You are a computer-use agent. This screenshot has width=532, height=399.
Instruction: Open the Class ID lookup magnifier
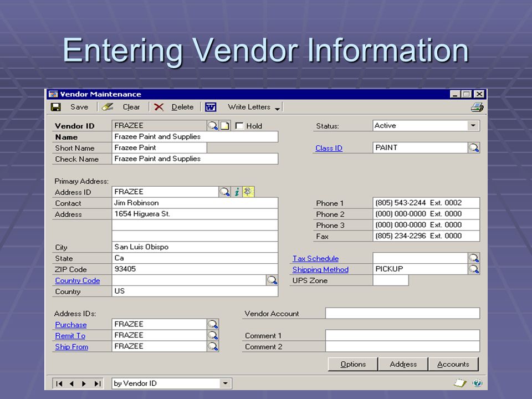(474, 148)
